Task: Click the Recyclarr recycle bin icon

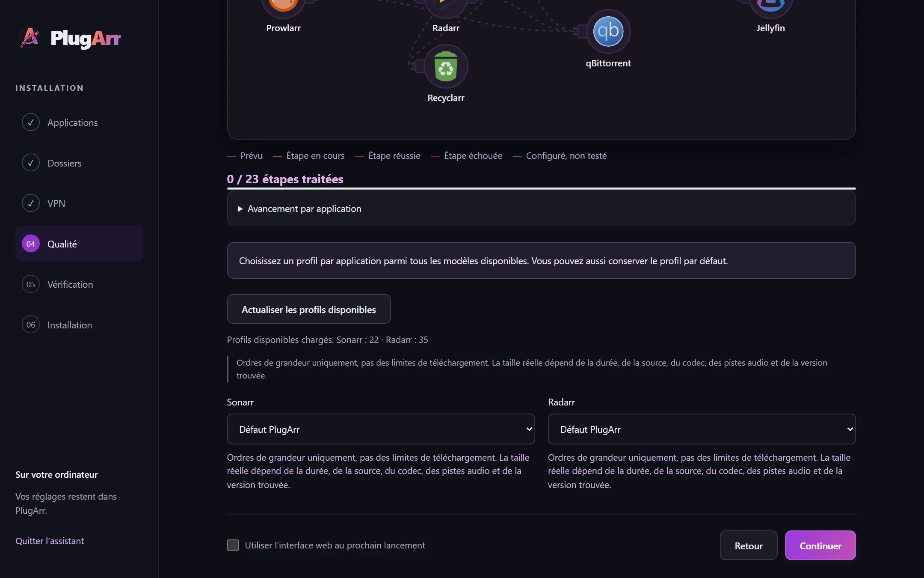Action: click(x=446, y=66)
